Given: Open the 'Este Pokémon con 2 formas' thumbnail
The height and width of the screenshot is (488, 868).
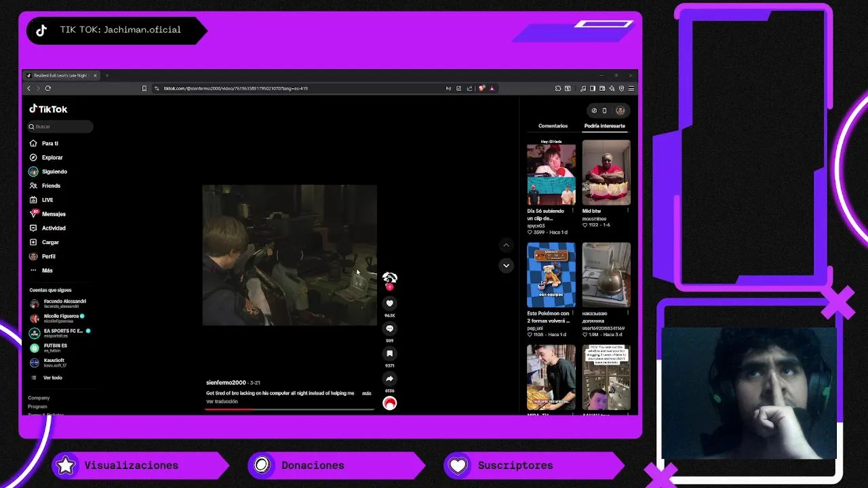Looking at the screenshot, I should (551, 275).
